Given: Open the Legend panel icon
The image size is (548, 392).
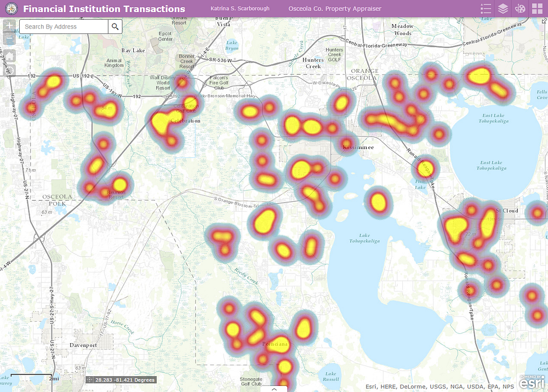Looking at the screenshot, I should [486, 8].
